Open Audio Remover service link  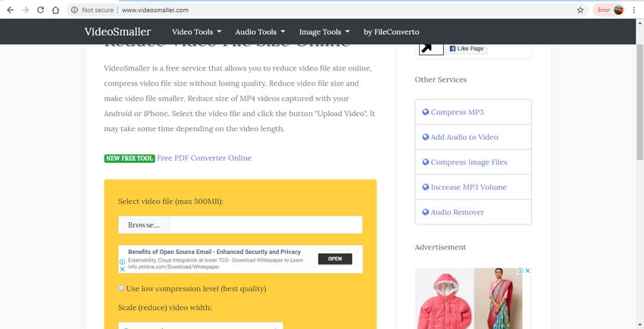coord(457,212)
